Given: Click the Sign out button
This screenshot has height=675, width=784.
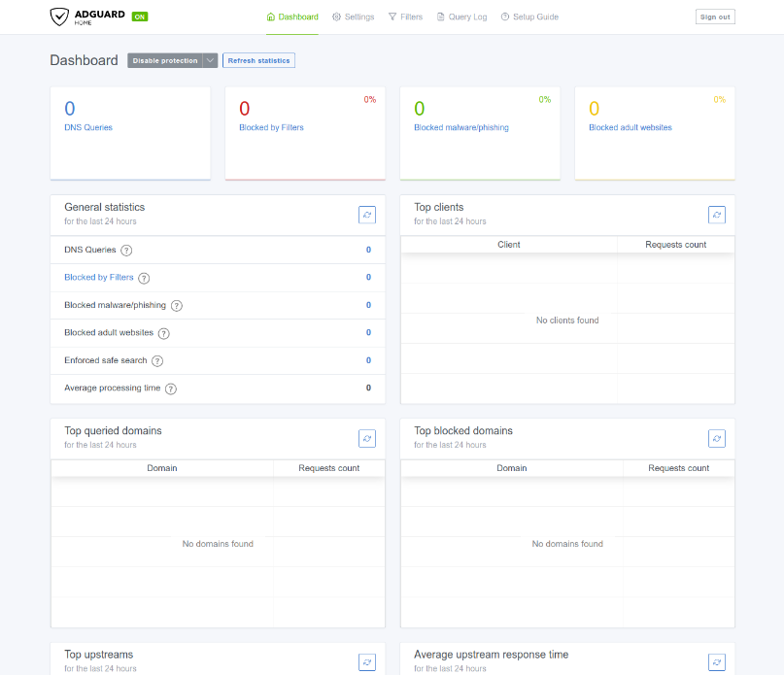Looking at the screenshot, I should coord(715,17).
